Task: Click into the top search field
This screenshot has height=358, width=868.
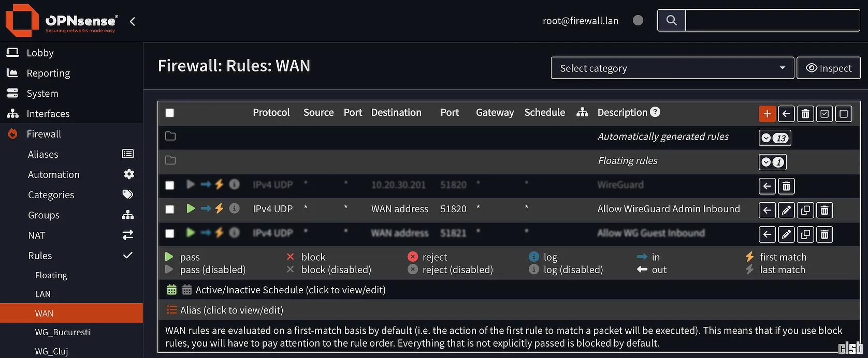Action: point(772,21)
